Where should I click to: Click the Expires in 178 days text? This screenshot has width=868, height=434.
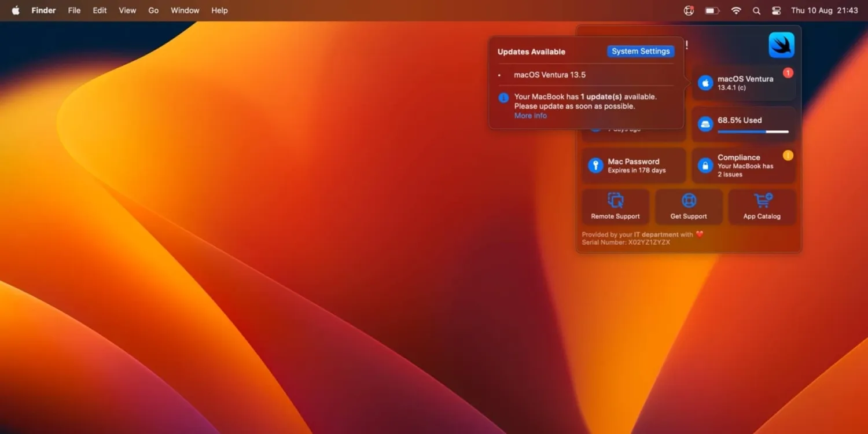(x=637, y=171)
